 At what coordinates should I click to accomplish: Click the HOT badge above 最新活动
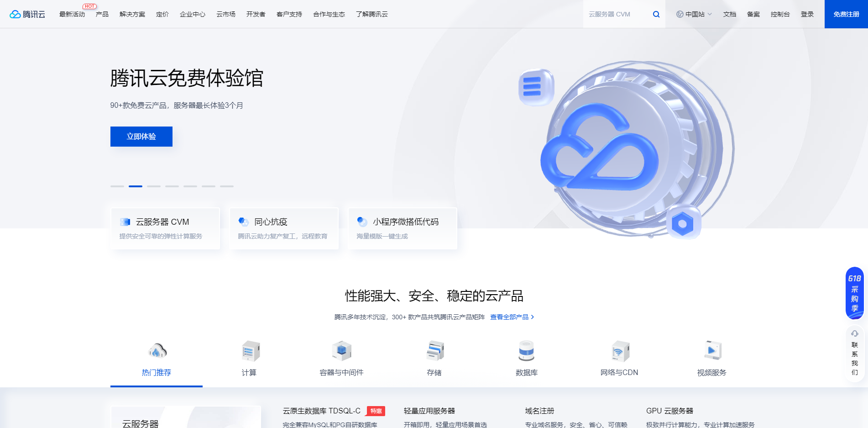pos(89,6)
